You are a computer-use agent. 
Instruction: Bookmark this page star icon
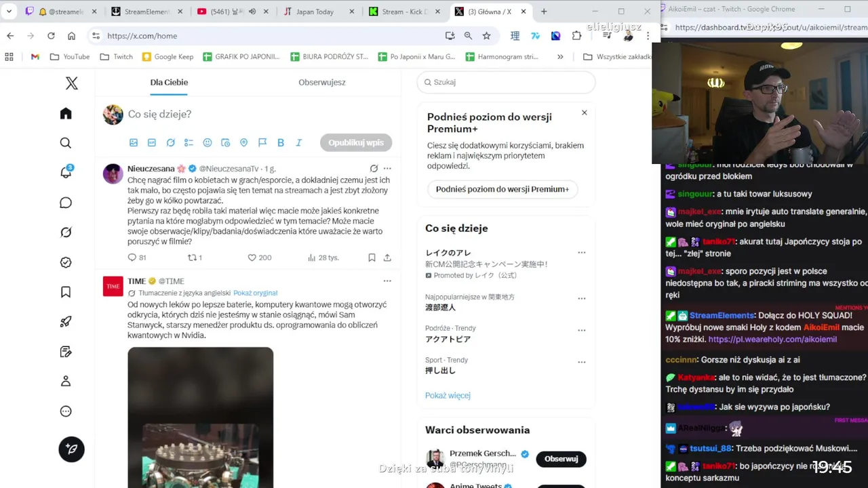(486, 36)
